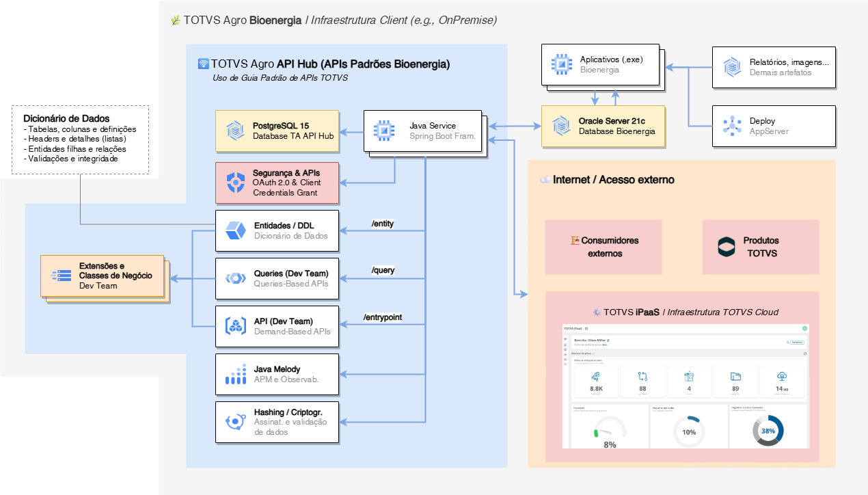The width and height of the screenshot is (868, 495).
Task: Click the Entidades / DDL blue icon
Action: pyautogui.click(x=236, y=230)
